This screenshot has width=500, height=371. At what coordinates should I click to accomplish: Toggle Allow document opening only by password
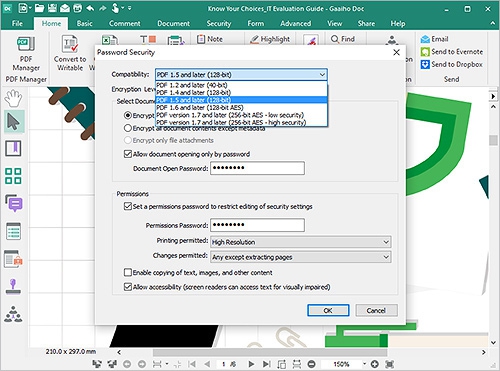point(127,154)
